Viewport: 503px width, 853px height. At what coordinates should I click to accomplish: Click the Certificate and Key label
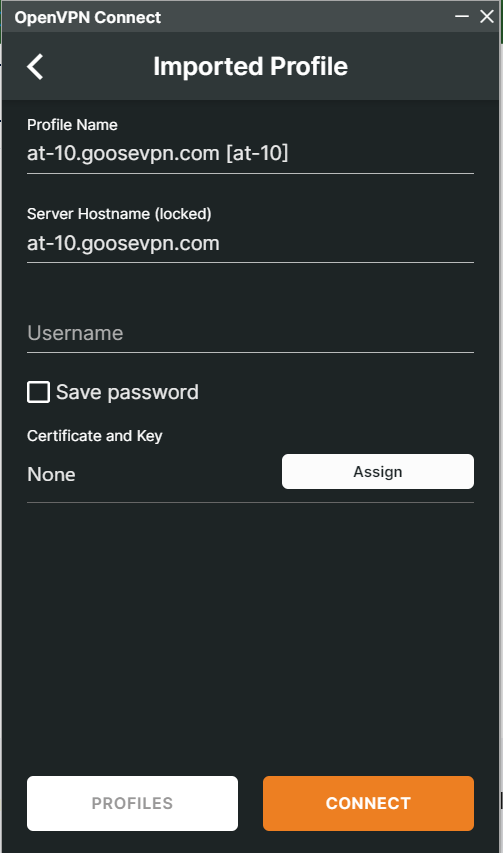tap(95, 436)
